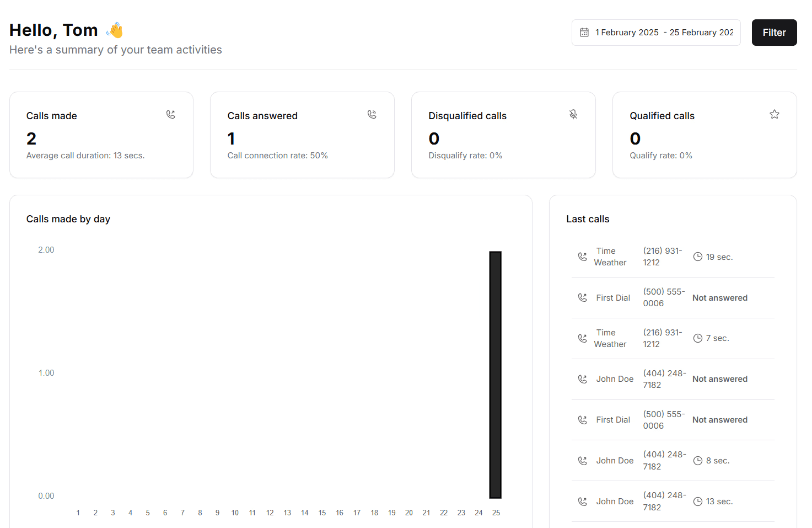812x528 pixels.
Task: Click the phone icon next to First Dial entry
Action: pos(583,297)
